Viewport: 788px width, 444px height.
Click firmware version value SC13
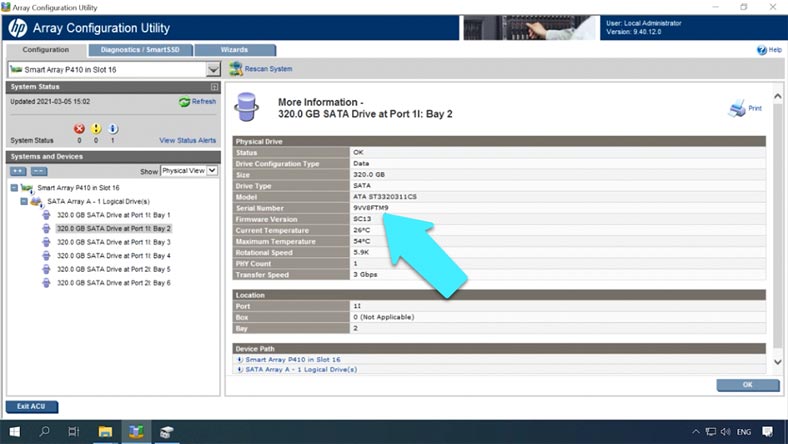click(362, 219)
